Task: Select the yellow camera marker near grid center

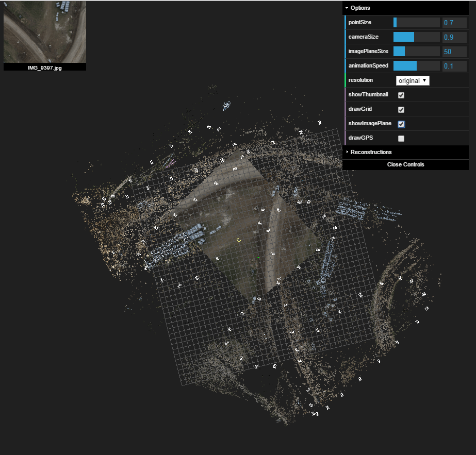Action: [238, 240]
